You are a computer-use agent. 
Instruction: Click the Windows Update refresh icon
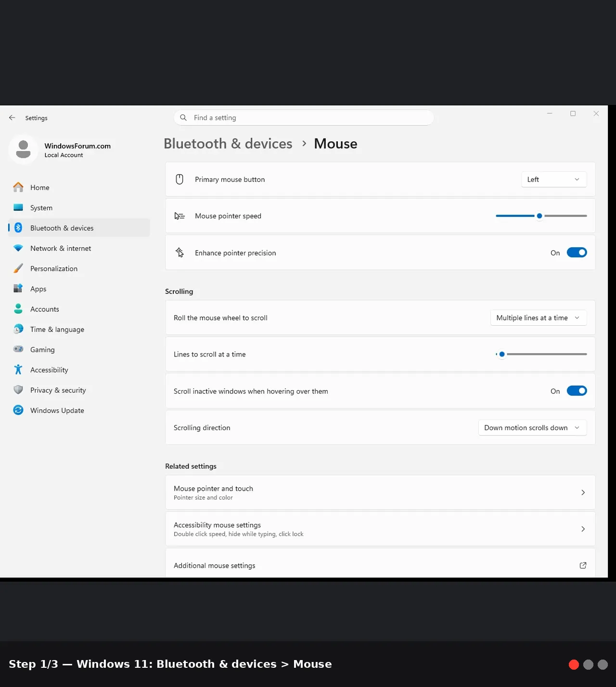[x=18, y=410]
